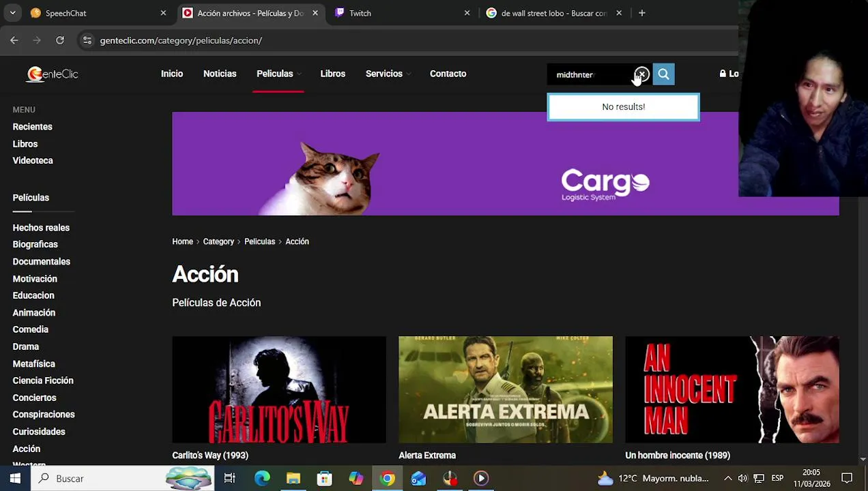Select the Ciencia Ficción category
The width and height of the screenshot is (868, 491).
tap(43, 381)
